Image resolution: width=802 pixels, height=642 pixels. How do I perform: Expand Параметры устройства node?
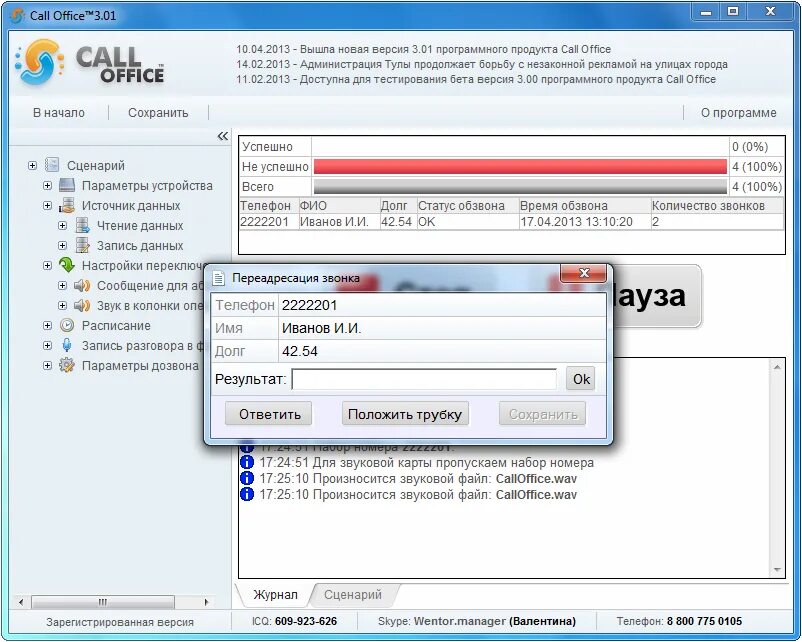tap(48, 185)
